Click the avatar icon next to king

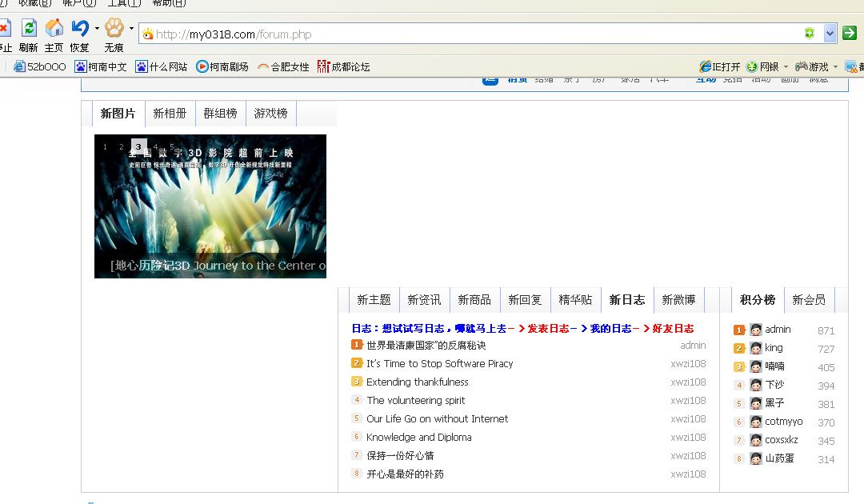click(x=756, y=348)
